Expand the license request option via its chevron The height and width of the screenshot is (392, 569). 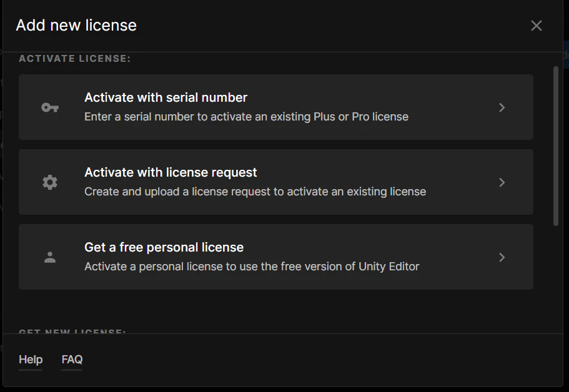[502, 182]
